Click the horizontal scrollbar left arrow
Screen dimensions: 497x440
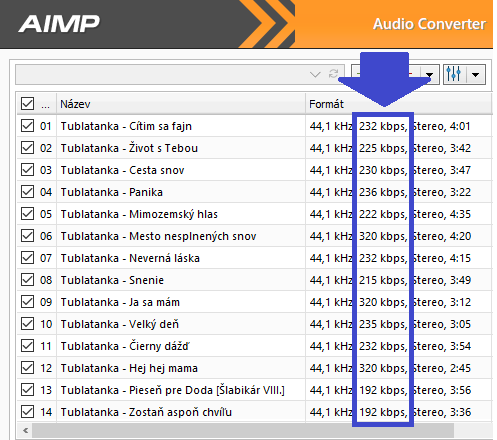tap(25, 431)
